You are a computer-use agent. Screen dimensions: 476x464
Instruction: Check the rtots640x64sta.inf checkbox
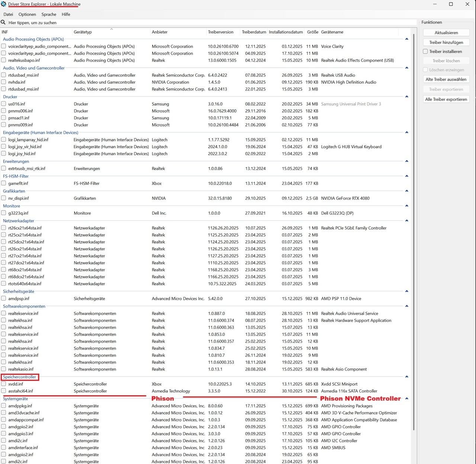(x=3, y=284)
